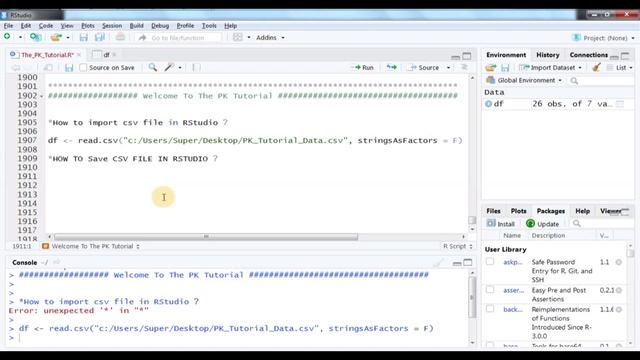Open the Help tab in the lower pane
This screenshot has width=640, height=360.
[582, 211]
